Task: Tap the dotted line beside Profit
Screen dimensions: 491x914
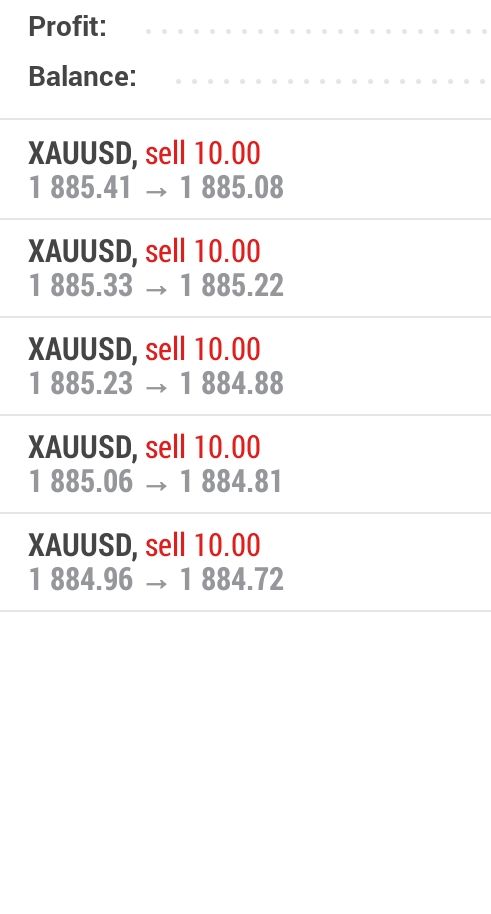Action: [318, 31]
